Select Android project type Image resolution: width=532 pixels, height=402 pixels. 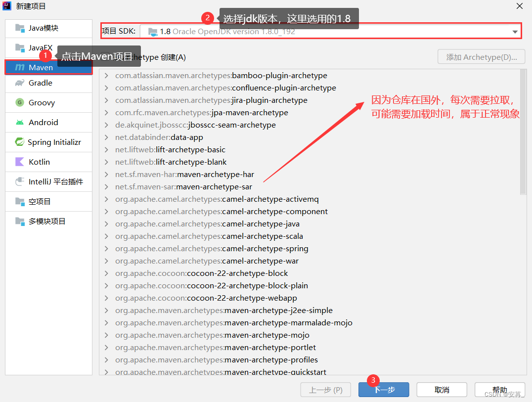[x=48, y=122]
